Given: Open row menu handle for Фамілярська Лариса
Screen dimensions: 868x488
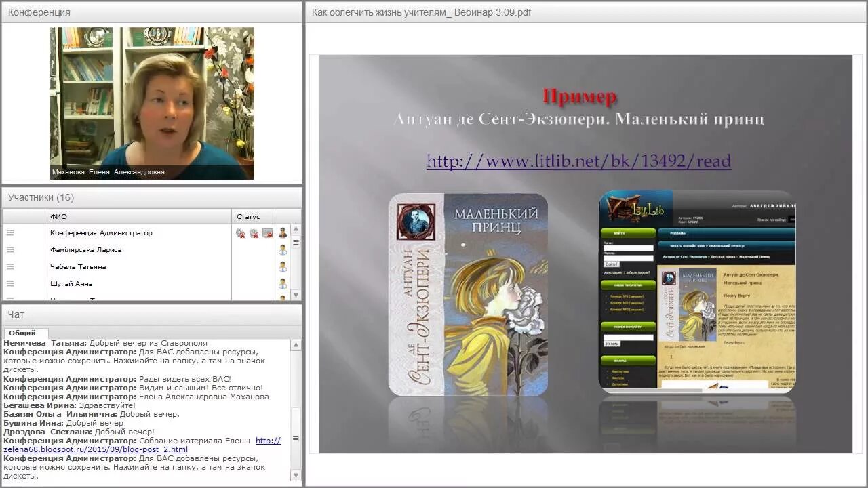Looking at the screenshot, I should tap(10, 249).
